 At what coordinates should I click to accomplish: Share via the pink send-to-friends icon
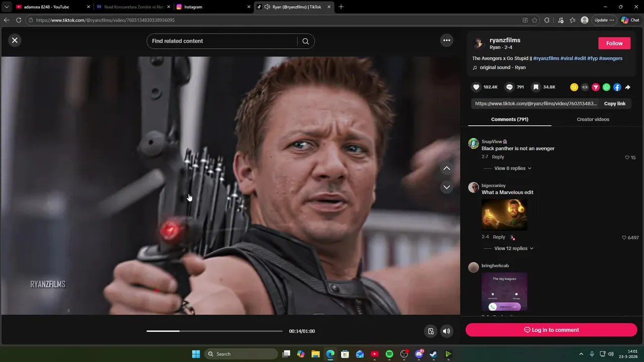coord(596,87)
